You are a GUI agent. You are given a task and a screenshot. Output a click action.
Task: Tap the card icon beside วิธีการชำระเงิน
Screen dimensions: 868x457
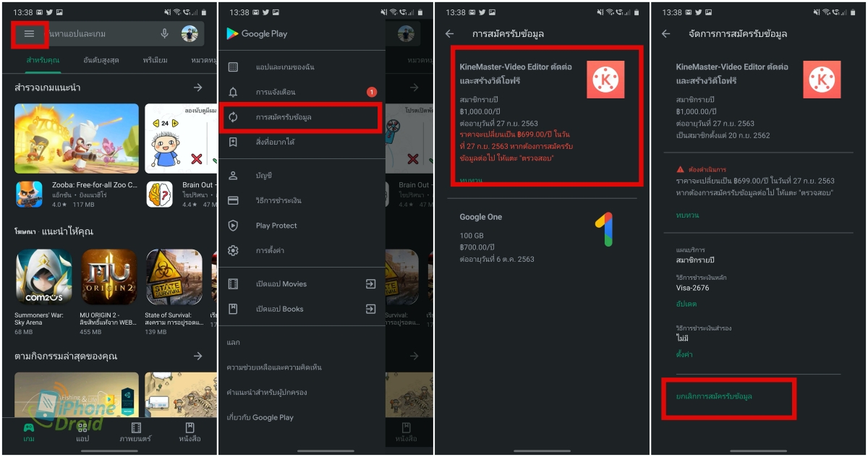233,200
